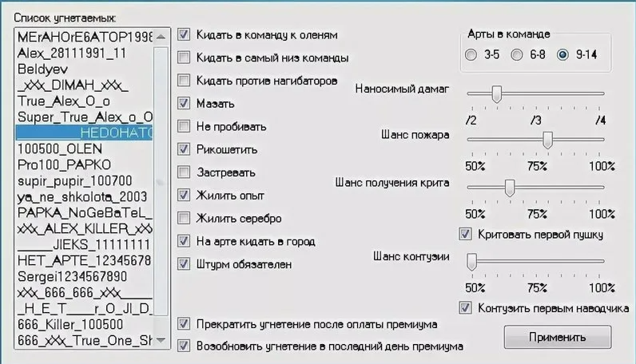The height and width of the screenshot is (364, 636).
Task: Click the player list scrollbar thumb
Action: coord(161,181)
